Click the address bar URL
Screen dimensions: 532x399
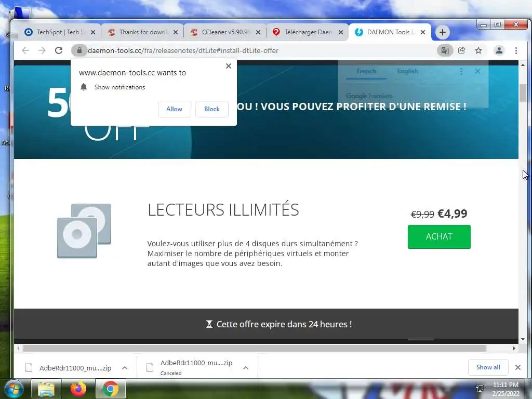coord(183,50)
